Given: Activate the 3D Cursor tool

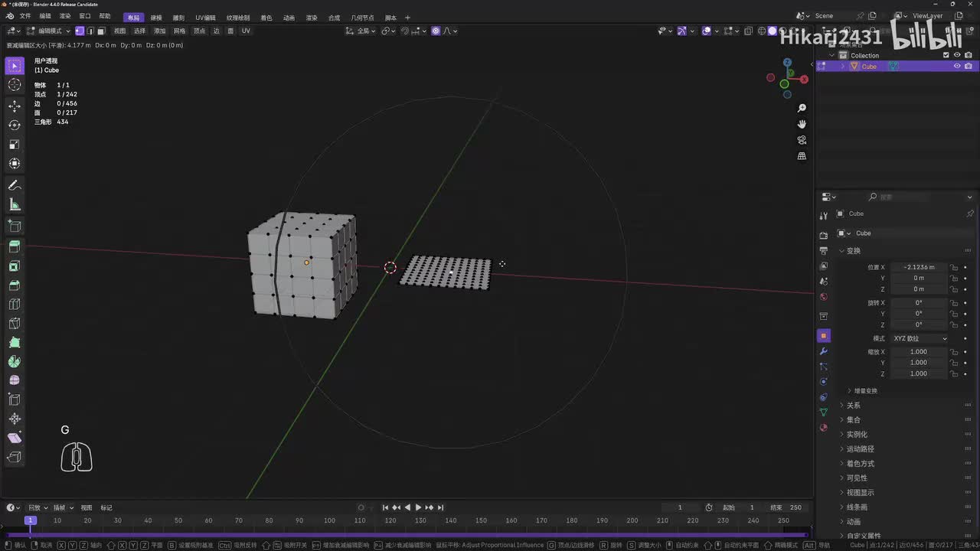Looking at the screenshot, I should (15, 85).
